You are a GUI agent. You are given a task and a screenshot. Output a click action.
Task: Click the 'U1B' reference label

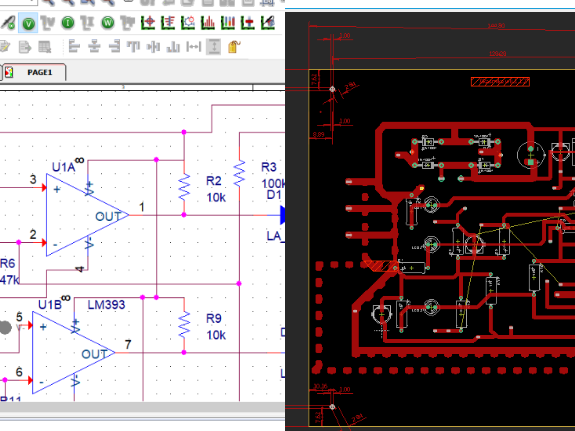[x=50, y=305]
